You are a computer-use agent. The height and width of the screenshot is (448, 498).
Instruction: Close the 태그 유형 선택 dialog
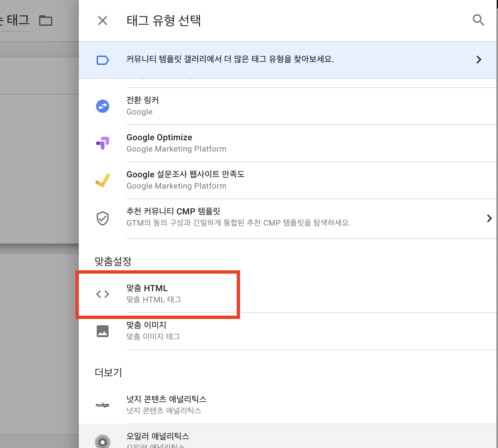coord(103,21)
